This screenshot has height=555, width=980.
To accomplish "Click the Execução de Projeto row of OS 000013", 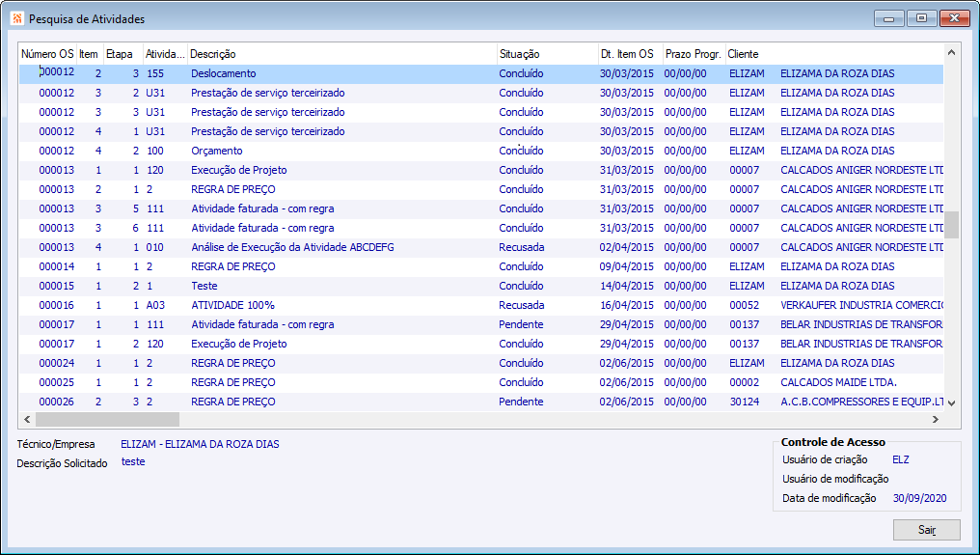I will coord(481,170).
